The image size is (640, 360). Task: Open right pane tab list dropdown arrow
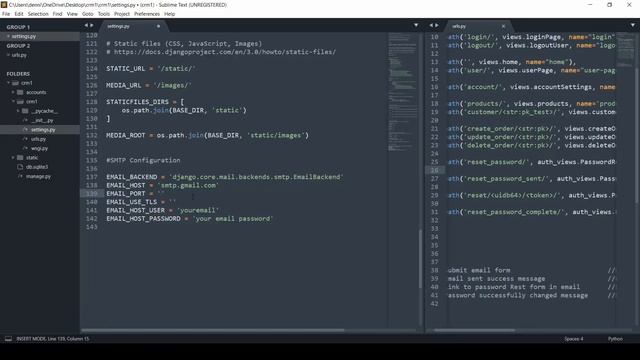point(633,25)
